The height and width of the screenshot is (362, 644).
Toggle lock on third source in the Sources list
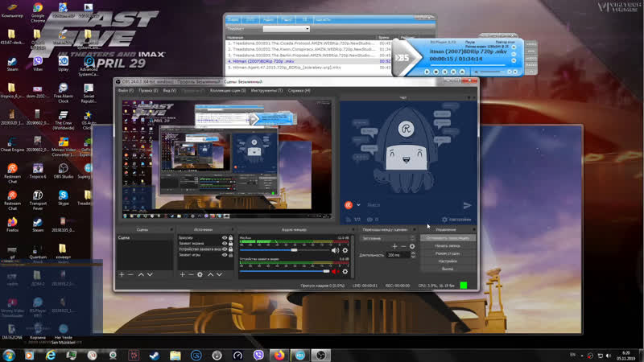(x=230, y=249)
